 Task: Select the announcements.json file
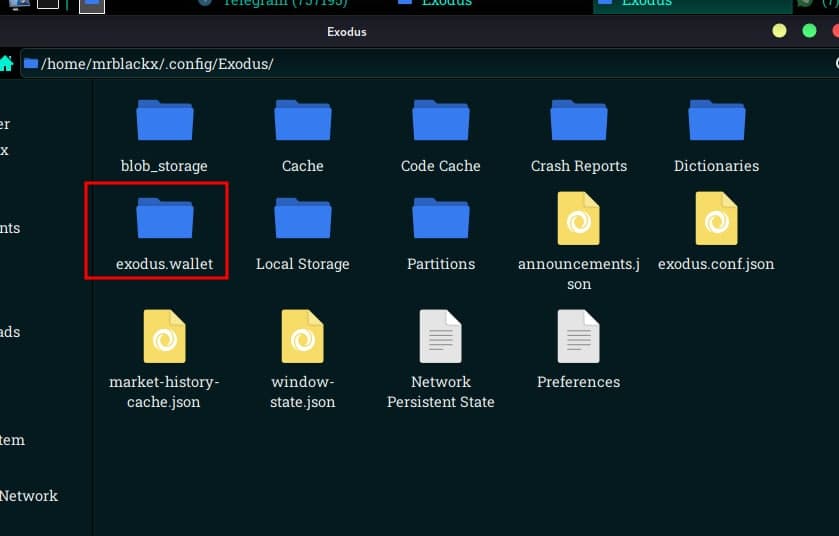578,219
